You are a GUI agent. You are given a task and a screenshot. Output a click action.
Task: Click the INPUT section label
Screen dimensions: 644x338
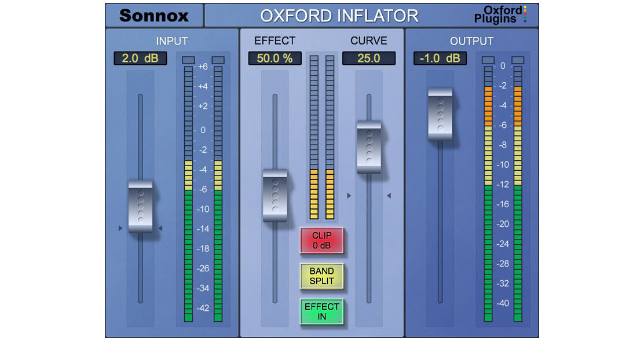(171, 41)
